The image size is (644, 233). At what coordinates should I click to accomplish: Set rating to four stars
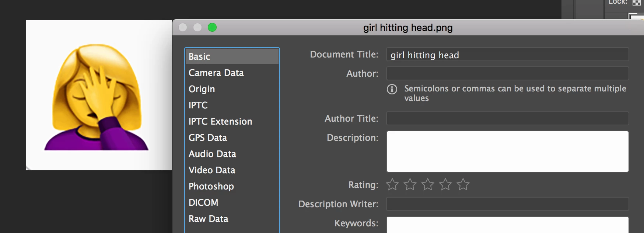tap(445, 184)
